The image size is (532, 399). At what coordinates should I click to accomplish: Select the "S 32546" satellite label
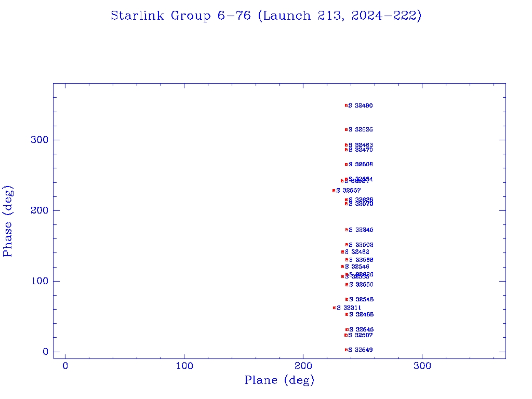[x=357, y=267]
